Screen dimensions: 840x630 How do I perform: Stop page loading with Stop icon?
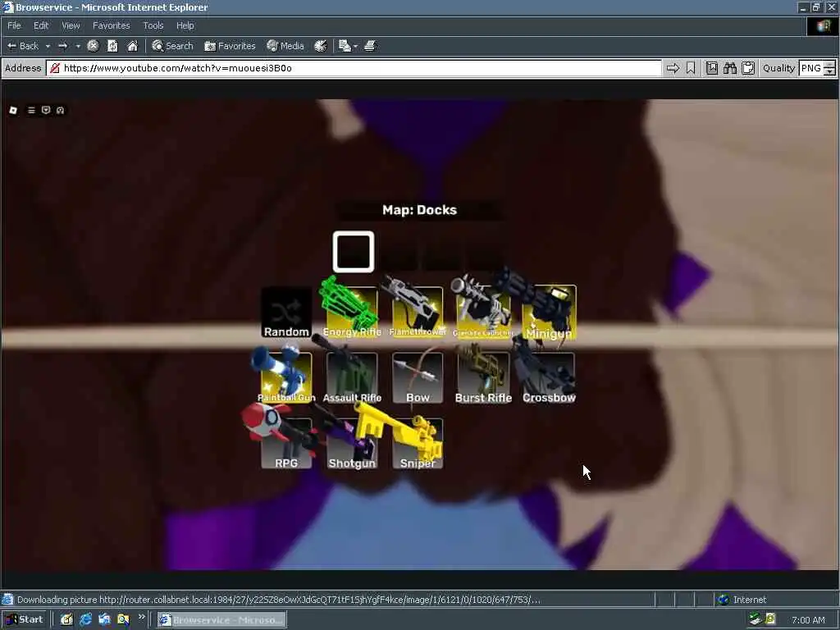click(94, 46)
